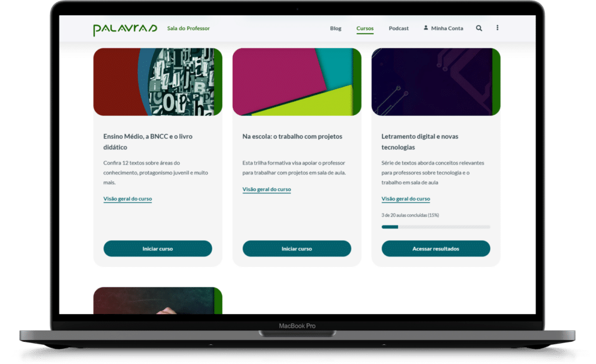Click the Sala do Professor label
Viewport: 596px width, 364px height.
(188, 27)
